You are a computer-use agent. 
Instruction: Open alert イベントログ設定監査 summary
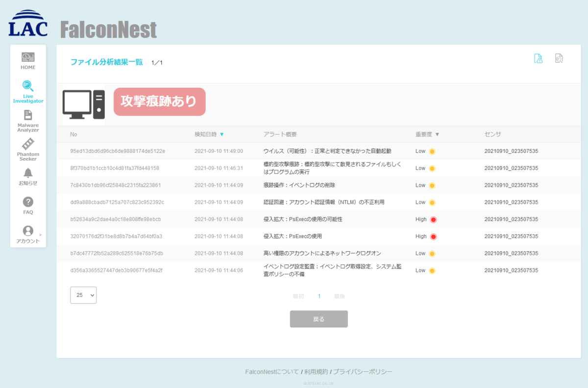click(333, 270)
